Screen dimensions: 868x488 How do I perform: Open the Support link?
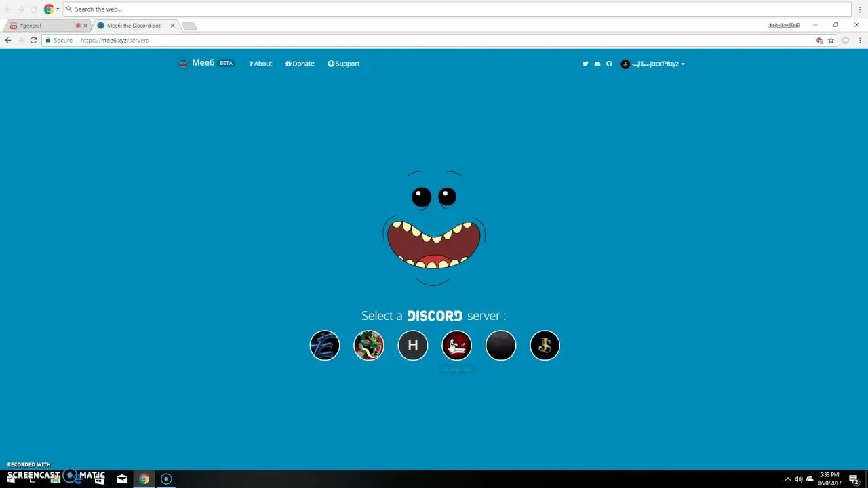pyautogui.click(x=344, y=64)
